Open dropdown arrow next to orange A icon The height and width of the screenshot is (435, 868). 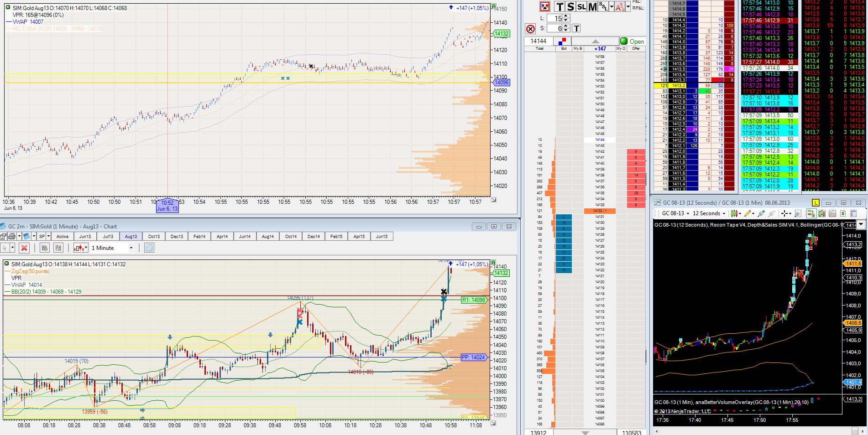coord(628,6)
